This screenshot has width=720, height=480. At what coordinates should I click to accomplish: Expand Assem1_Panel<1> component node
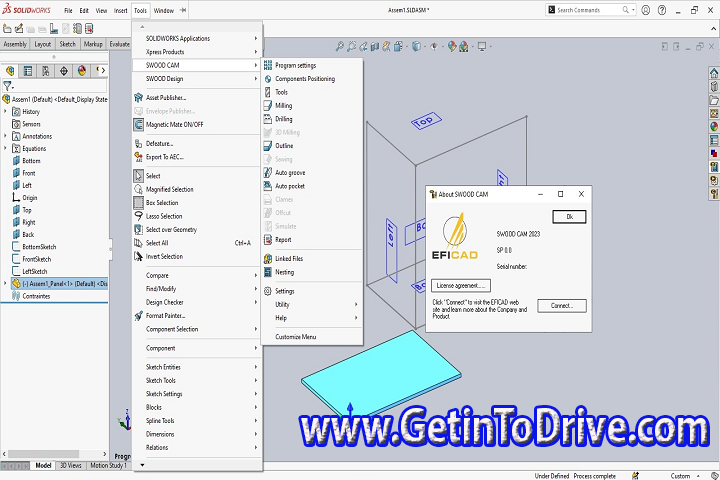pos(6,284)
